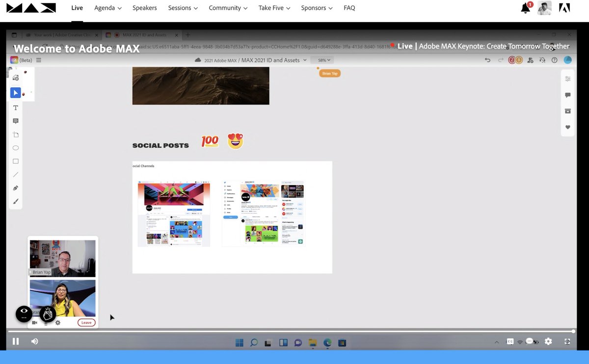Click the B collaborator avatar
Viewport: 589px width, 364px height.
518,60
